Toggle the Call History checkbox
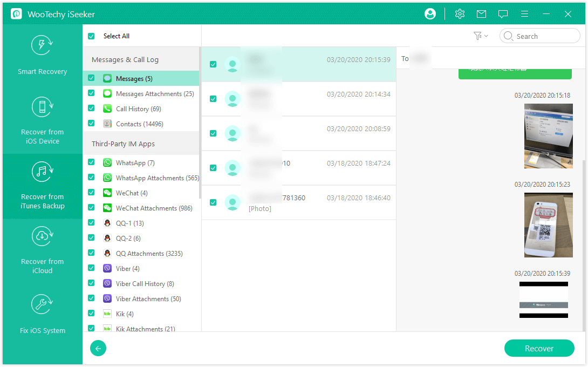 click(91, 108)
